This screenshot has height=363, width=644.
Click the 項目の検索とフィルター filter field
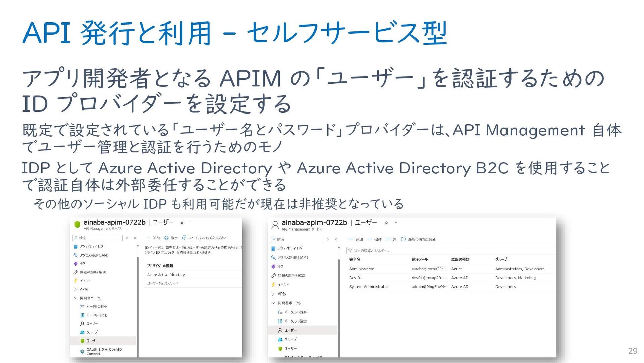(451, 251)
